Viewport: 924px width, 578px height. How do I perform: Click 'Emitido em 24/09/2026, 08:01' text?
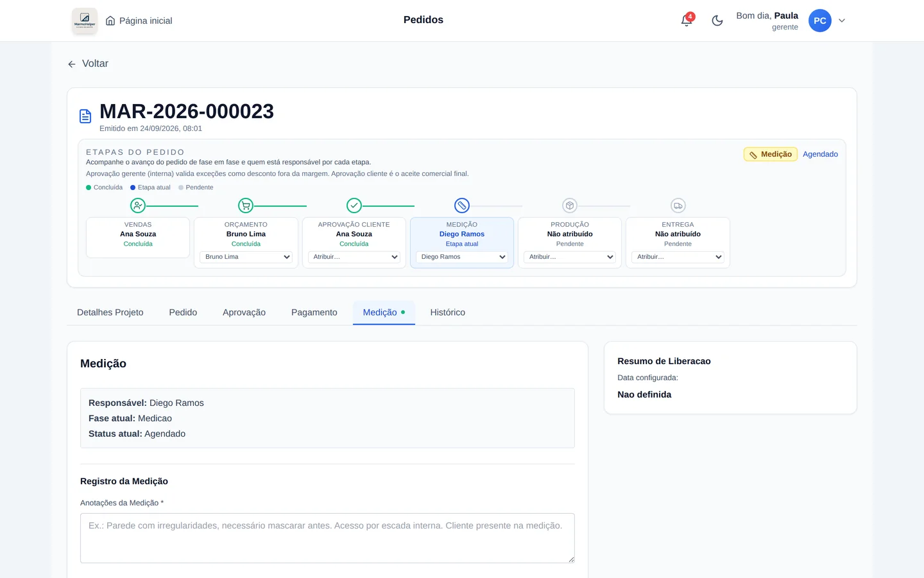tap(151, 128)
